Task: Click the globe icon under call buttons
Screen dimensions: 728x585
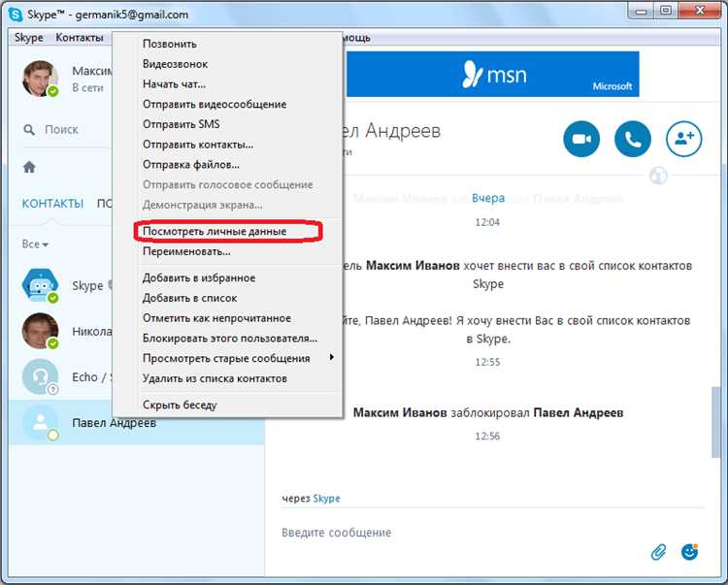Action: [x=658, y=176]
